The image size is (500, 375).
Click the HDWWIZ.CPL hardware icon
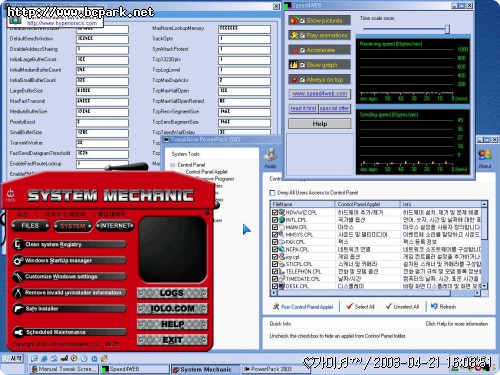(x=282, y=212)
